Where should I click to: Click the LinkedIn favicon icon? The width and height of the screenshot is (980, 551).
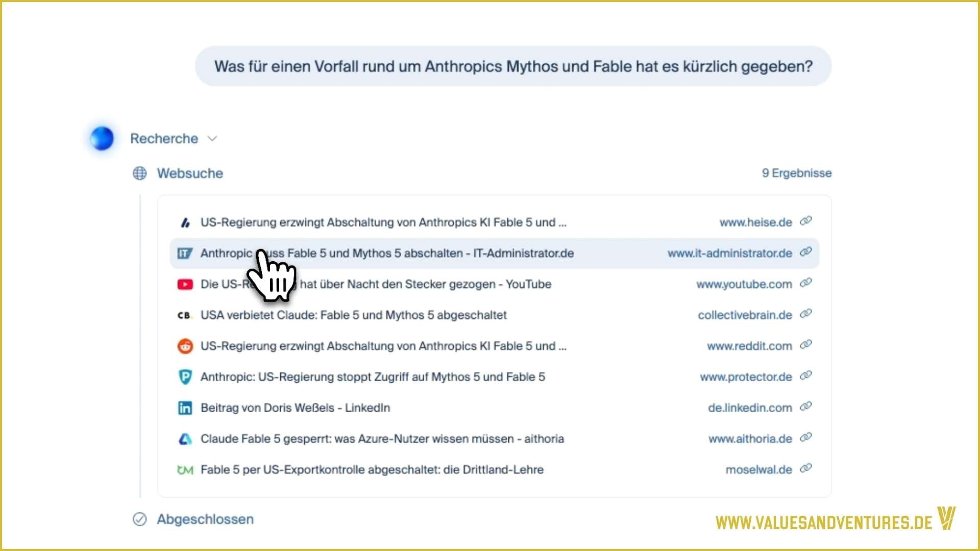coord(185,408)
